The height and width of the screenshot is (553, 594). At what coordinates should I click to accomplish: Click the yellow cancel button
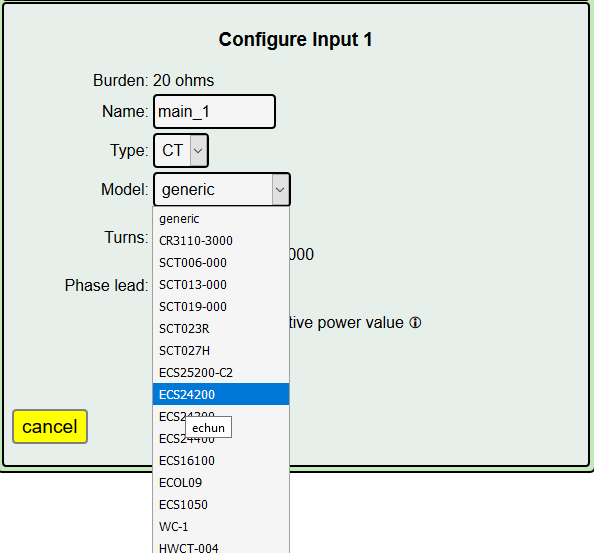coord(50,426)
